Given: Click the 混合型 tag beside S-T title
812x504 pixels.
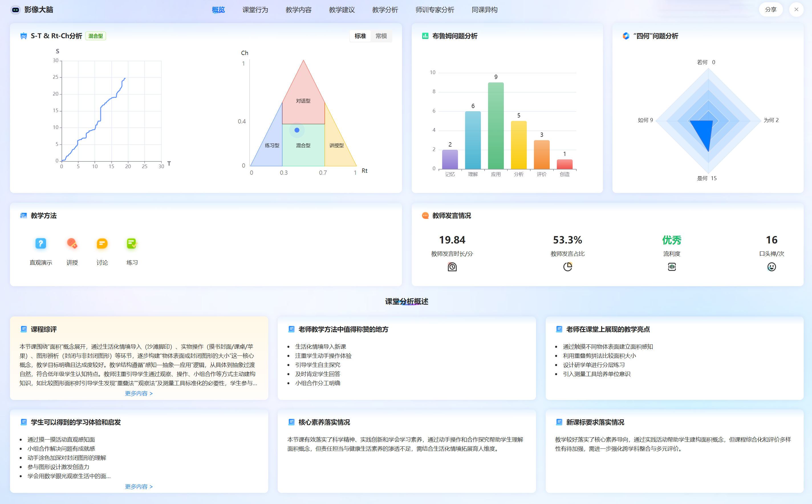Looking at the screenshot, I should (x=96, y=36).
